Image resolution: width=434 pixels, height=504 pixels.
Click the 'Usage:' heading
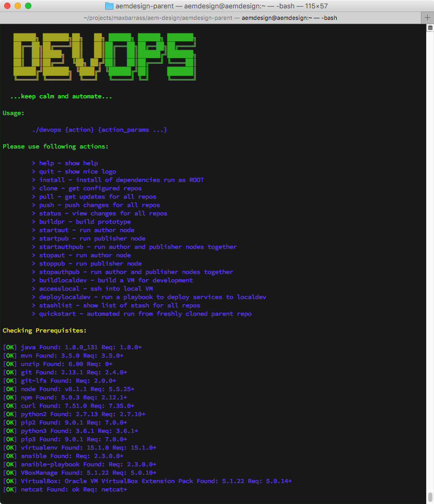pyautogui.click(x=14, y=113)
